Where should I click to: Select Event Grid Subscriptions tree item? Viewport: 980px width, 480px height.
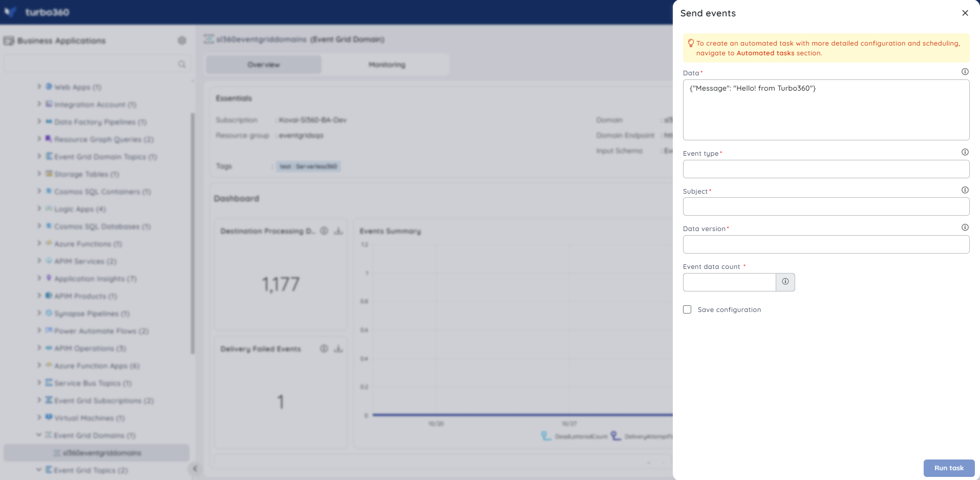pyautogui.click(x=104, y=401)
